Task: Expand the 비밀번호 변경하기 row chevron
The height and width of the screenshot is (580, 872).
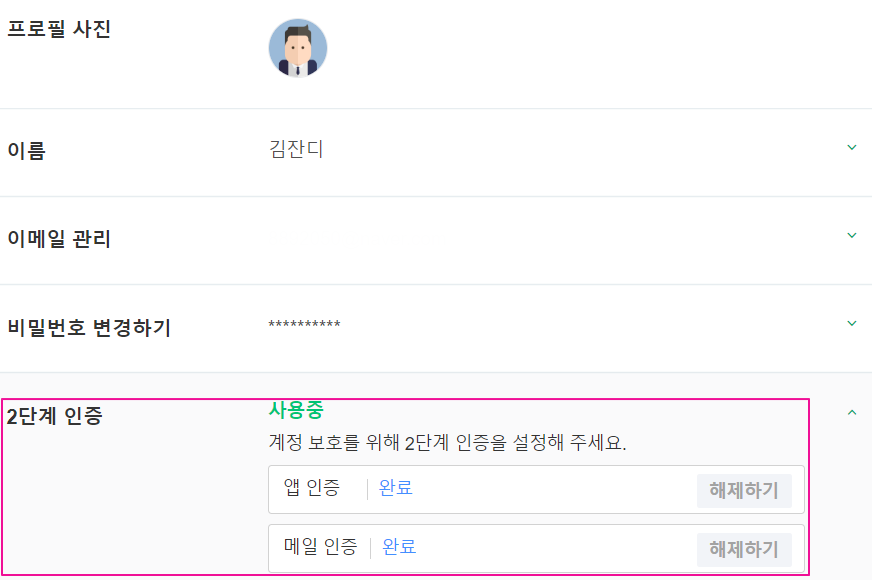Action: point(852,324)
